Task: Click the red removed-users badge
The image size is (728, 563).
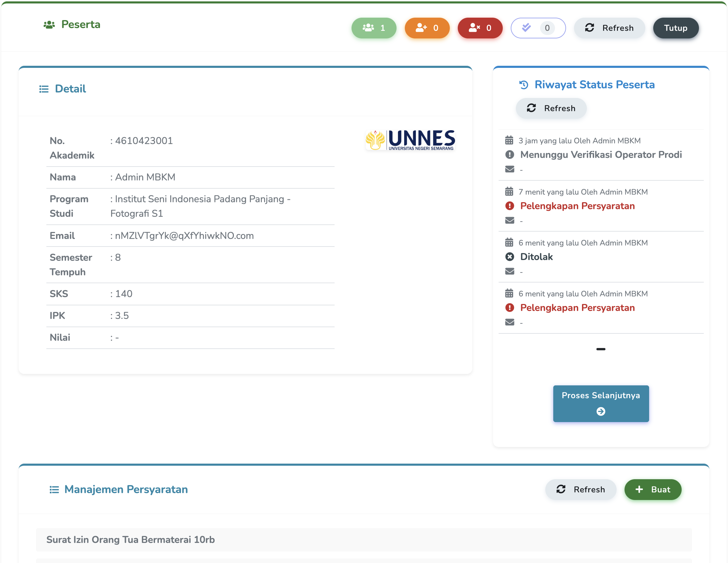Action: [480, 28]
